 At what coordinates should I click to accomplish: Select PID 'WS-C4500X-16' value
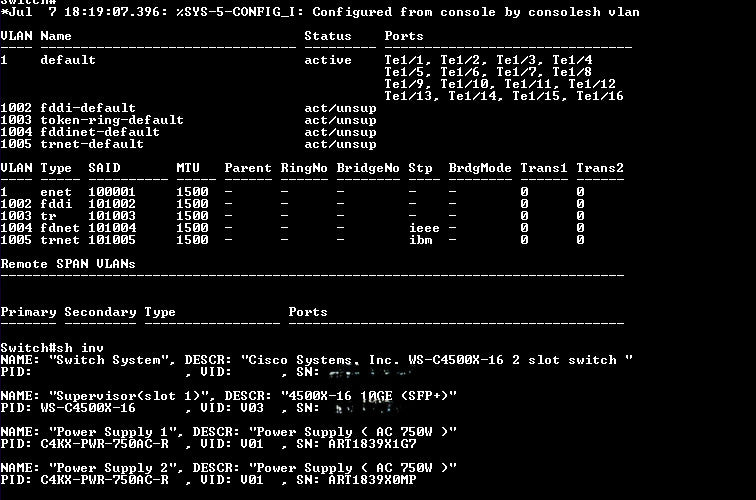pyautogui.click(x=88, y=408)
